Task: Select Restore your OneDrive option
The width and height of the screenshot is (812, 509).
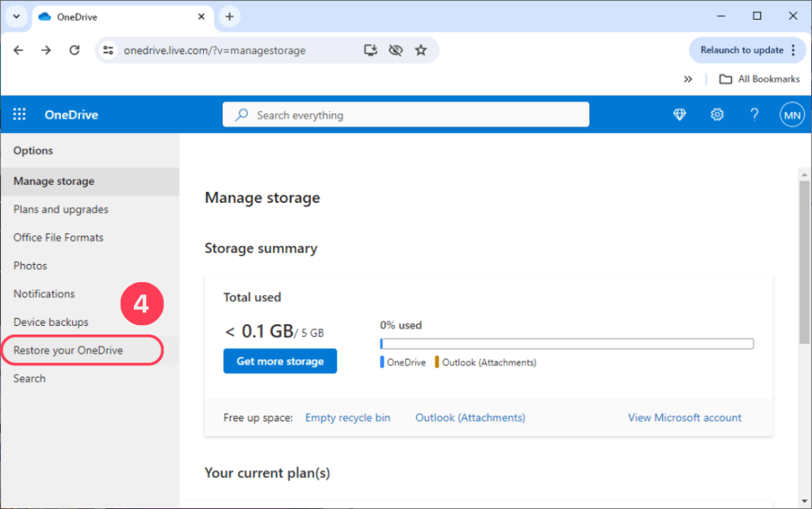Action: [69, 350]
